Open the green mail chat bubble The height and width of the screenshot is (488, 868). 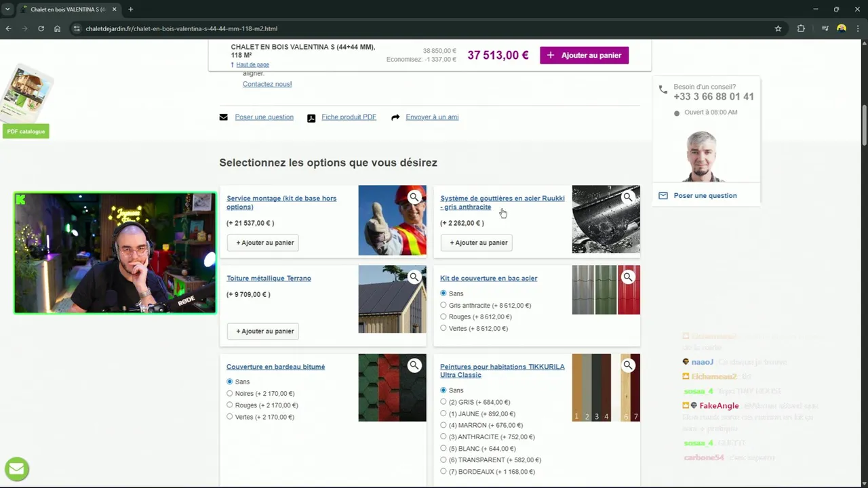pyautogui.click(x=16, y=468)
